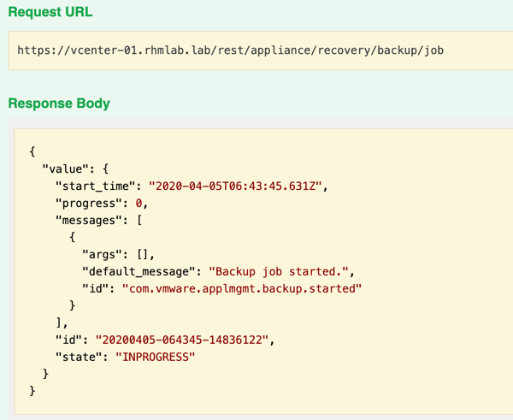Screen dimensions: 513x420
Task: Click the "value" key
Action: point(66,169)
